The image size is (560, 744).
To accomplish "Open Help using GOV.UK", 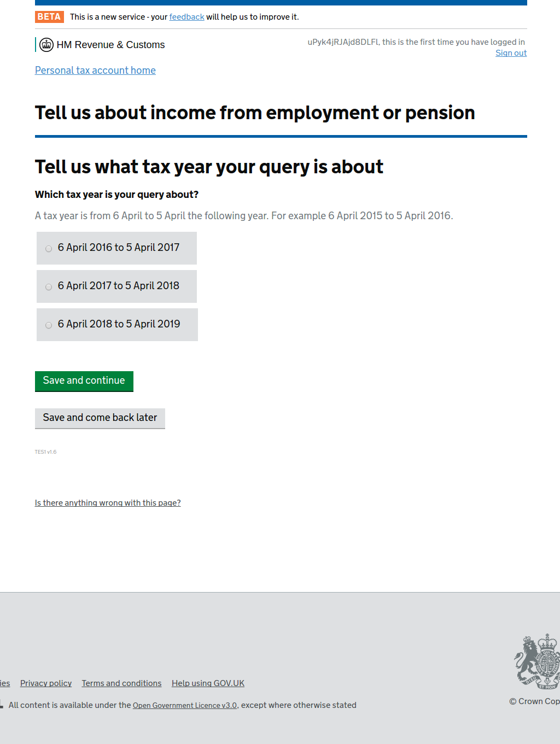I will click(x=208, y=683).
